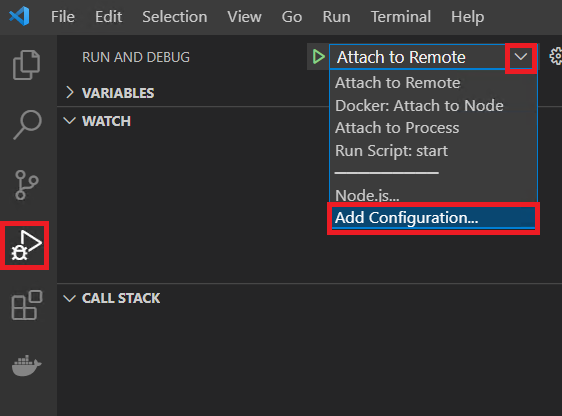Select the Run and Debug icon
Viewport: 562px width, 416px height.
point(26,245)
